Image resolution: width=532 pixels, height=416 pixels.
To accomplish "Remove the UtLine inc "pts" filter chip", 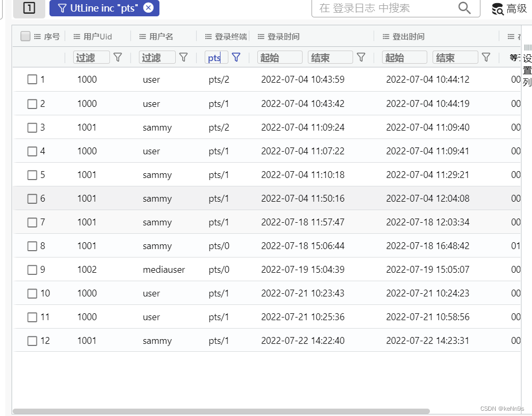I will click(x=148, y=7).
